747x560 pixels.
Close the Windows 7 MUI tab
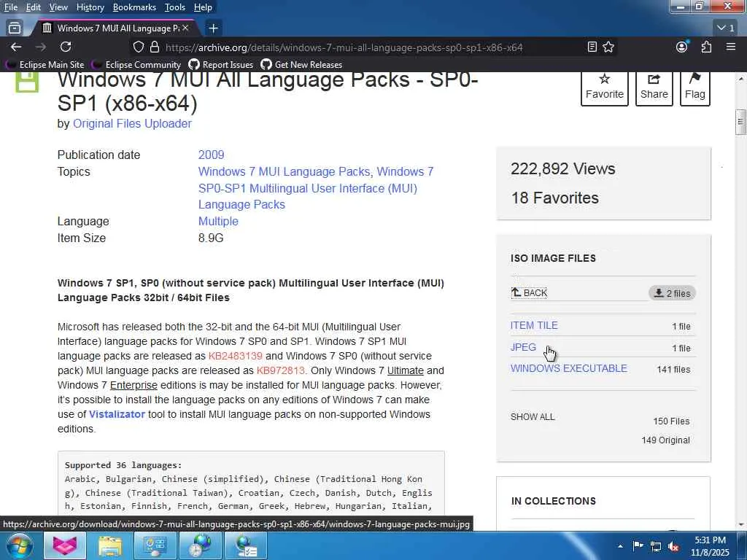click(x=185, y=28)
